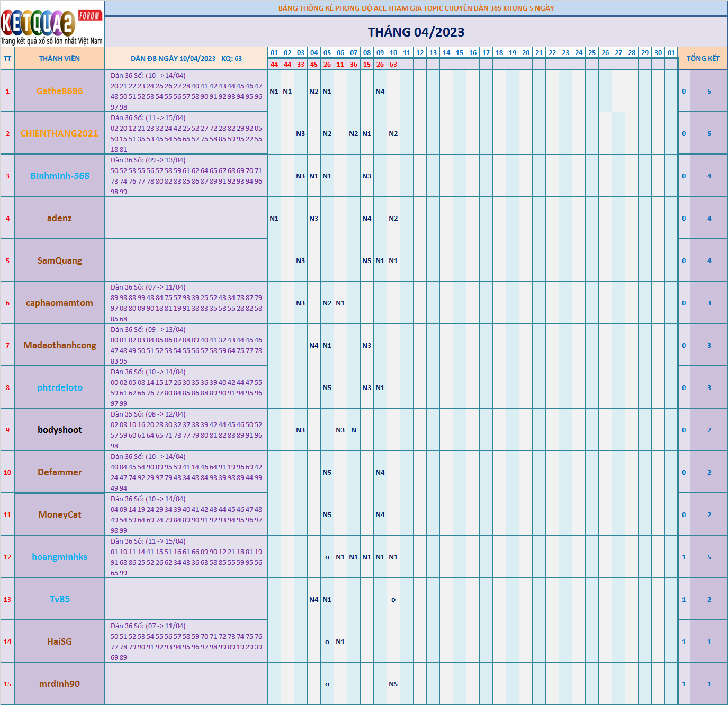Select the top banner title text

coord(416,8)
